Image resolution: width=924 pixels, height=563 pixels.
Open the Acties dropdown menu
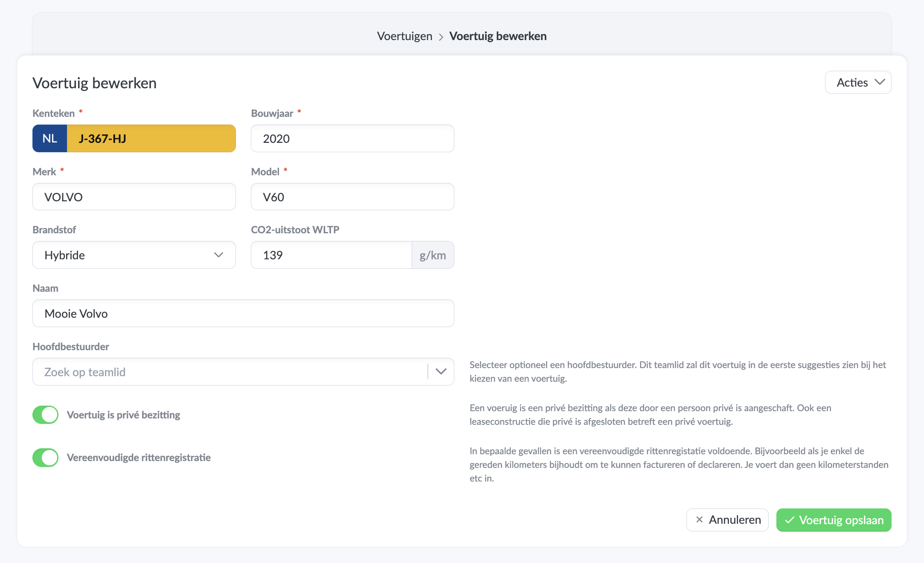point(857,82)
